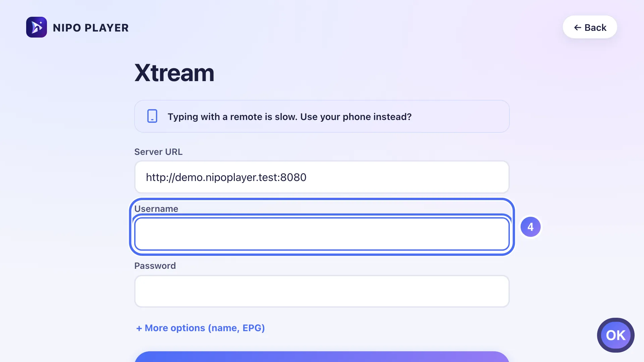Click the Nipo Player logo icon

coord(37,27)
